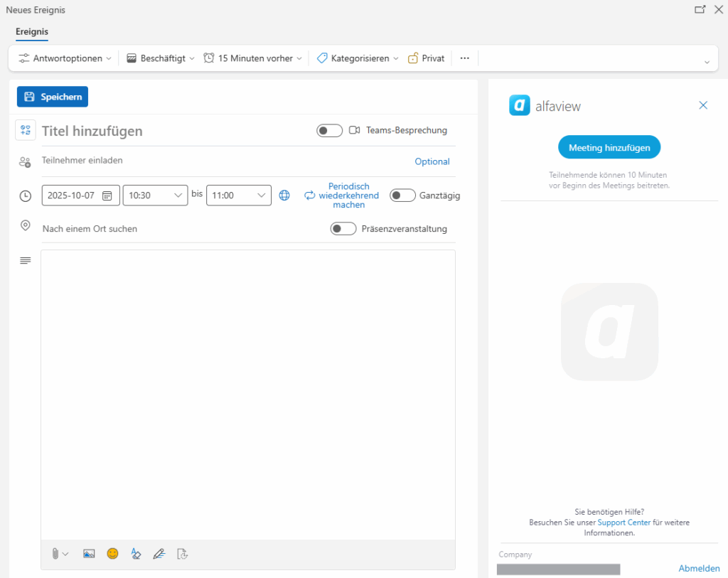Open the Antwortoptionen menu
This screenshot has height=578, width=728.
coord(65,58)
